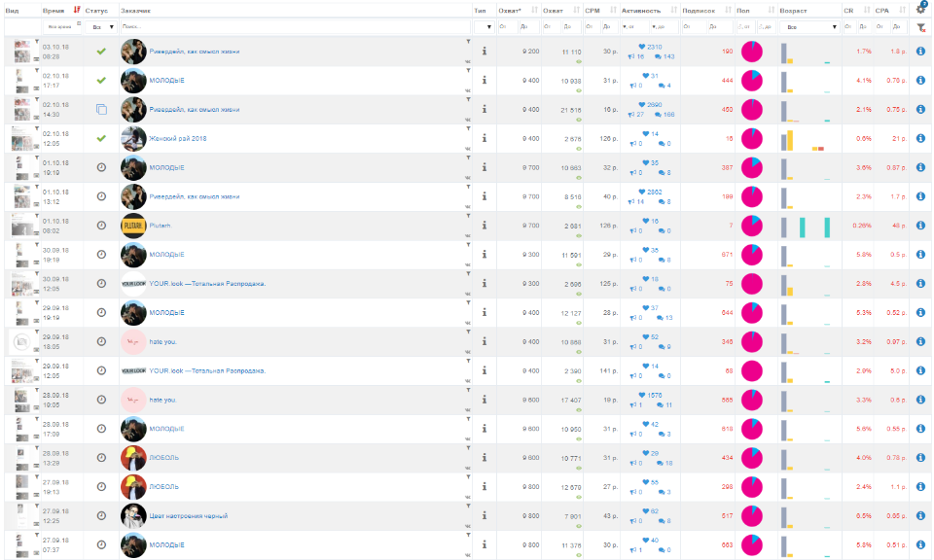
Task: Click CR 'От' filter field
Action: [849, 27]
